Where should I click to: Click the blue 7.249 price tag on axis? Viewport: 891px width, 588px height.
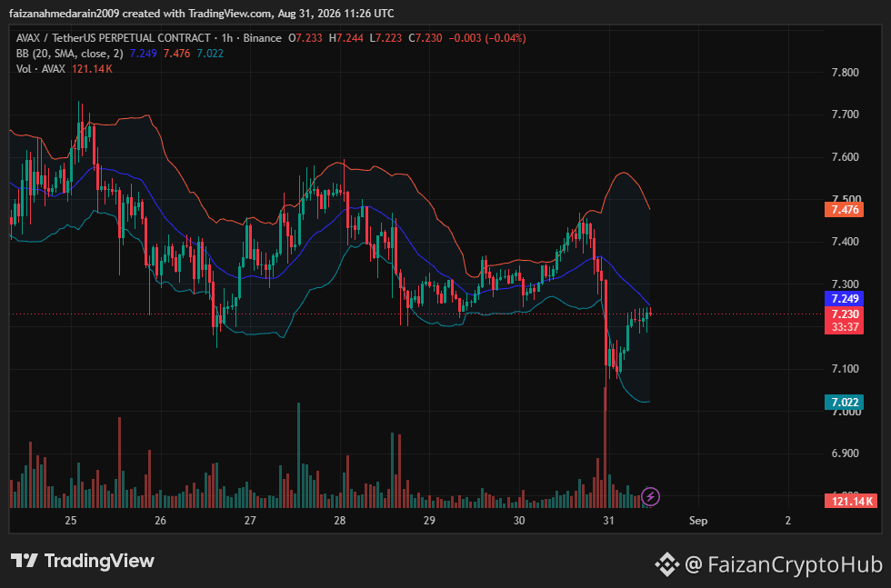(x=845, y=298)
